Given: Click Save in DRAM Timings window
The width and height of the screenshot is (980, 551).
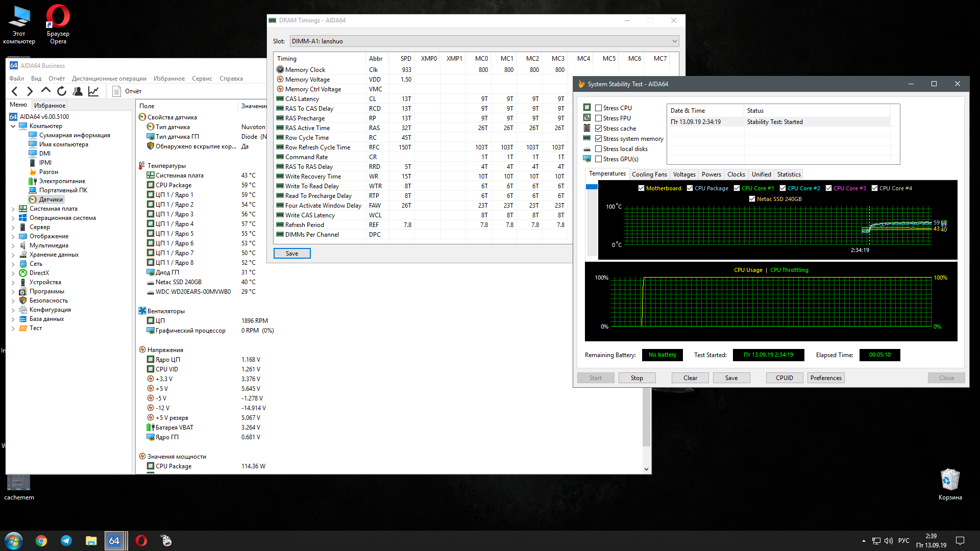Looking at the screenshot, I should pyautogui.click(x=292, y=254).
